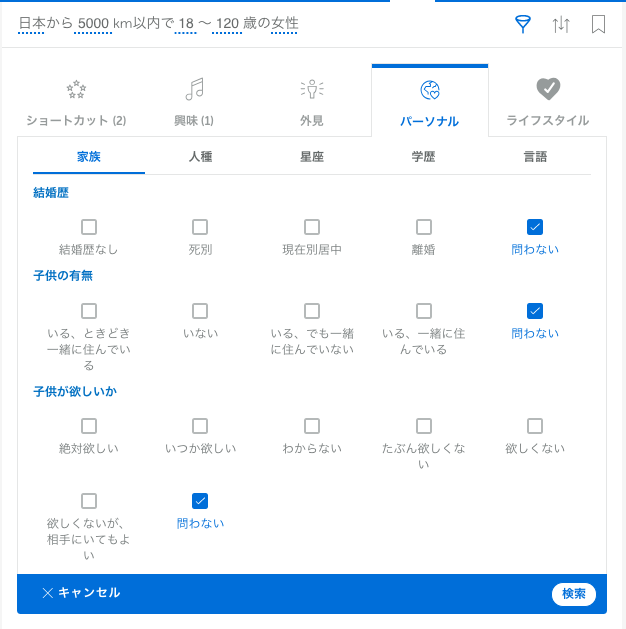626x629 pixels.
Task: Select the 外見 person icon
Action: 312,90
